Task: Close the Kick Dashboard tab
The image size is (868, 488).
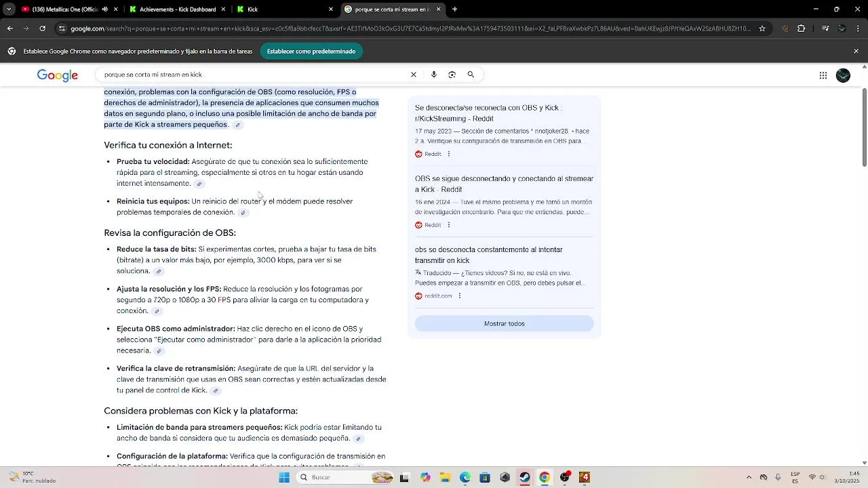Action: pos(223,9)
